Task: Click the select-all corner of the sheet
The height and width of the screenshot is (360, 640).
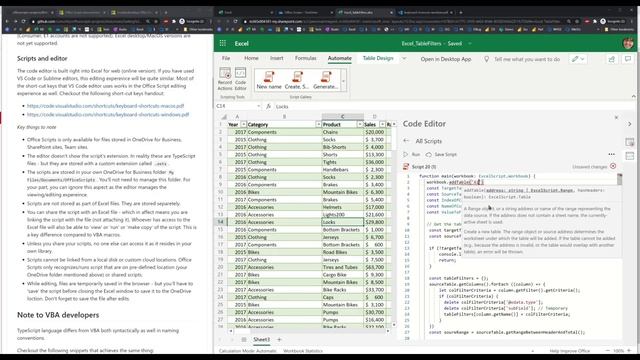Action: (223, 117)
